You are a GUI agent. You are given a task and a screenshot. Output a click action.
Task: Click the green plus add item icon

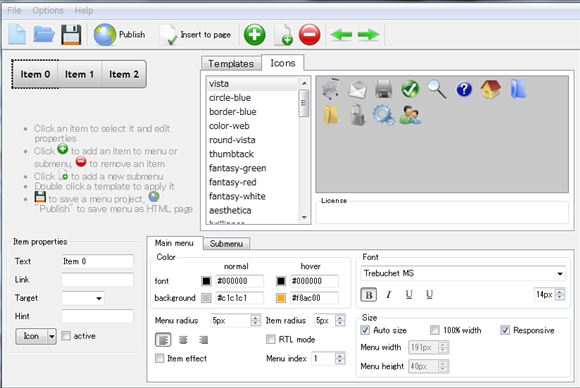[x=254, y=35]
